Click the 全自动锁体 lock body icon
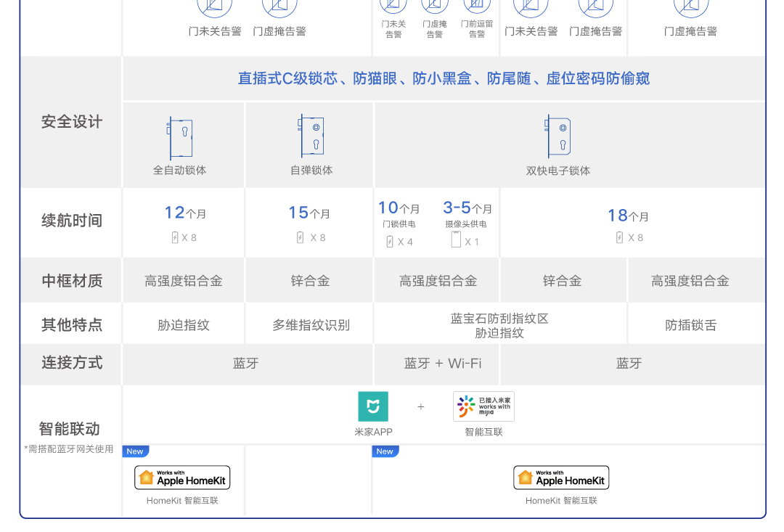This screenshot has width=784, height=532. click(180, 138)
